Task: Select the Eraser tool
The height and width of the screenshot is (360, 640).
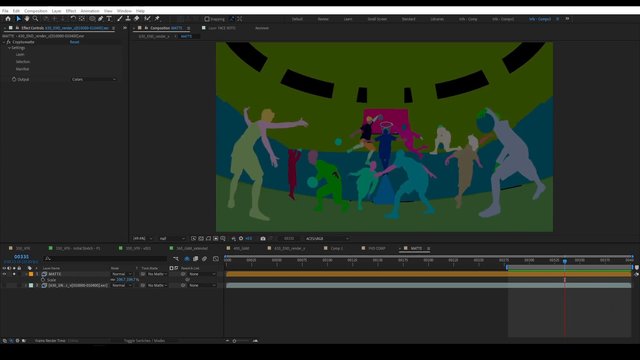Action: tap(136, 19)
